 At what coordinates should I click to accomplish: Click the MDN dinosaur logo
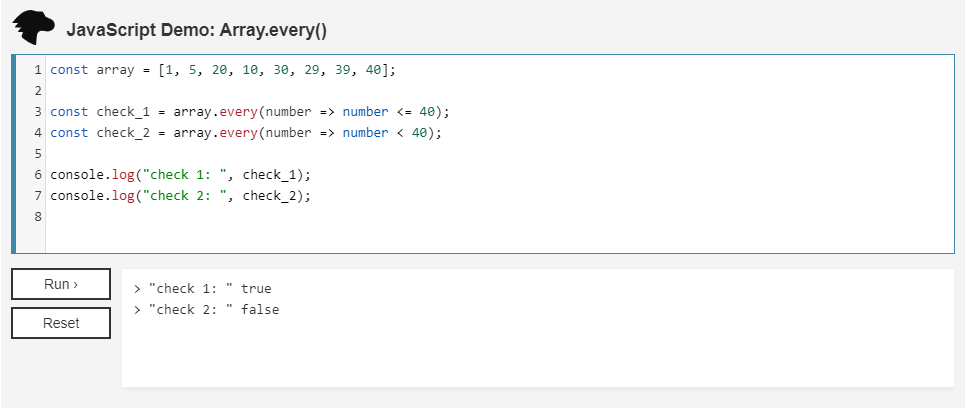tap(34, 27)
